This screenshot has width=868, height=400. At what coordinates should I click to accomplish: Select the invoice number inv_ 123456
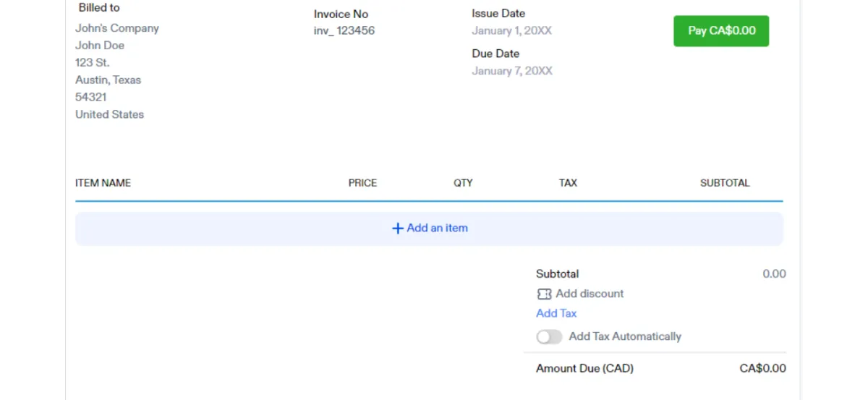344,31
